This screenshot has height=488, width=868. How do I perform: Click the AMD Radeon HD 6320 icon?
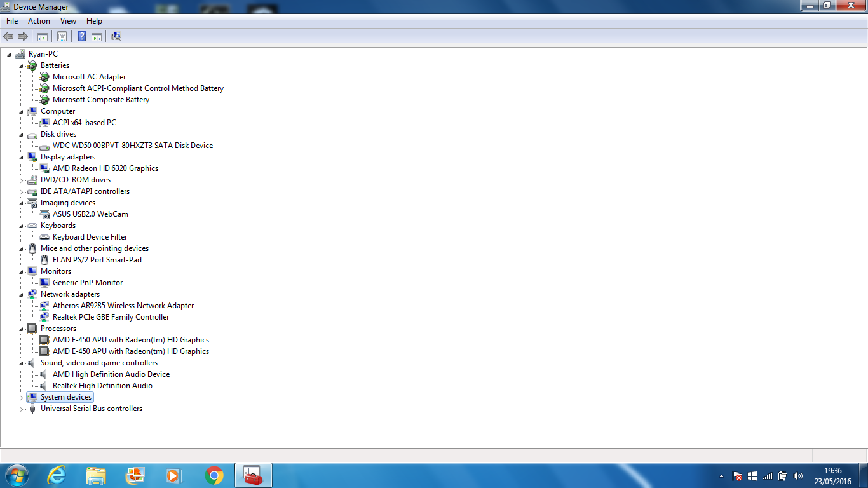[44, 168]
